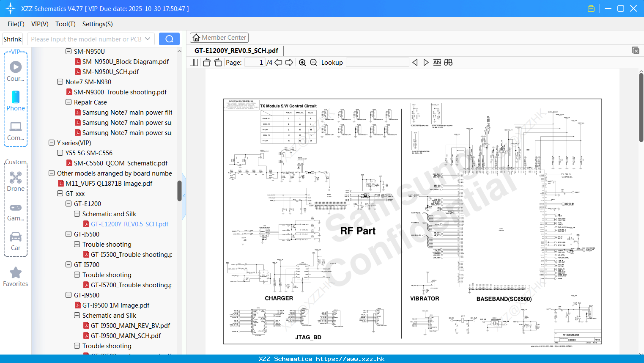
Task: Rotate page clockwise icon
Action: pyautogui.click(x=218, y=63)
